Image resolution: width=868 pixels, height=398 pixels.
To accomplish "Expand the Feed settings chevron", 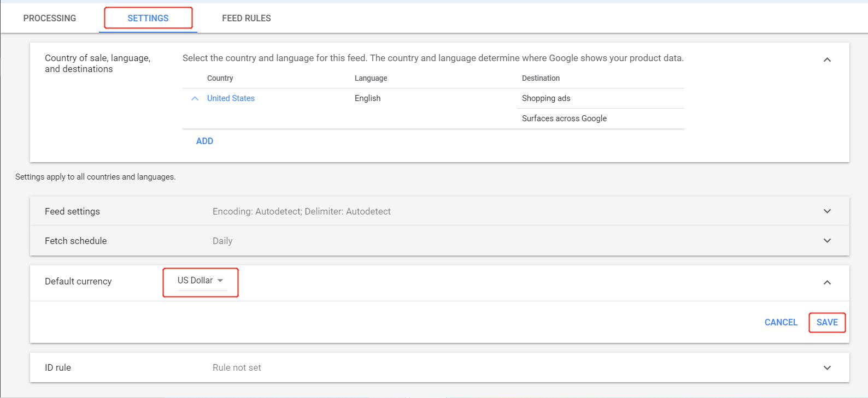I will coord(827,211).
